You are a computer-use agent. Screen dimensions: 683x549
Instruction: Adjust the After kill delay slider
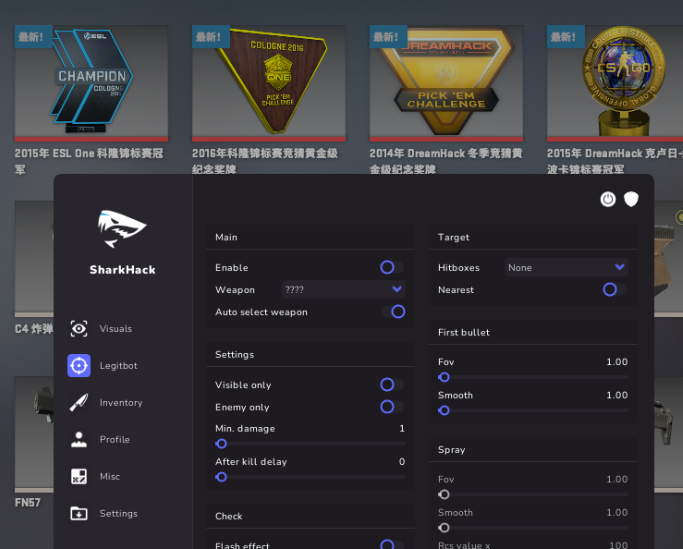click(310, 477)
